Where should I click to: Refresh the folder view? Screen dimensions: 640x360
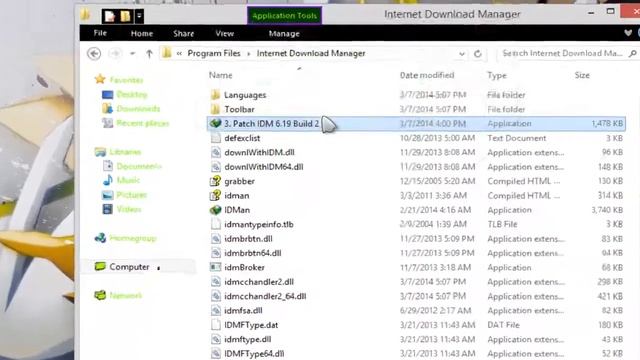pyautogui.click(x=478, y=53)
